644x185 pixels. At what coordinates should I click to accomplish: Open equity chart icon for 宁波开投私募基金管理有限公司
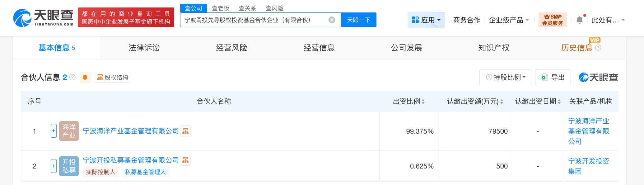point(185,160)
